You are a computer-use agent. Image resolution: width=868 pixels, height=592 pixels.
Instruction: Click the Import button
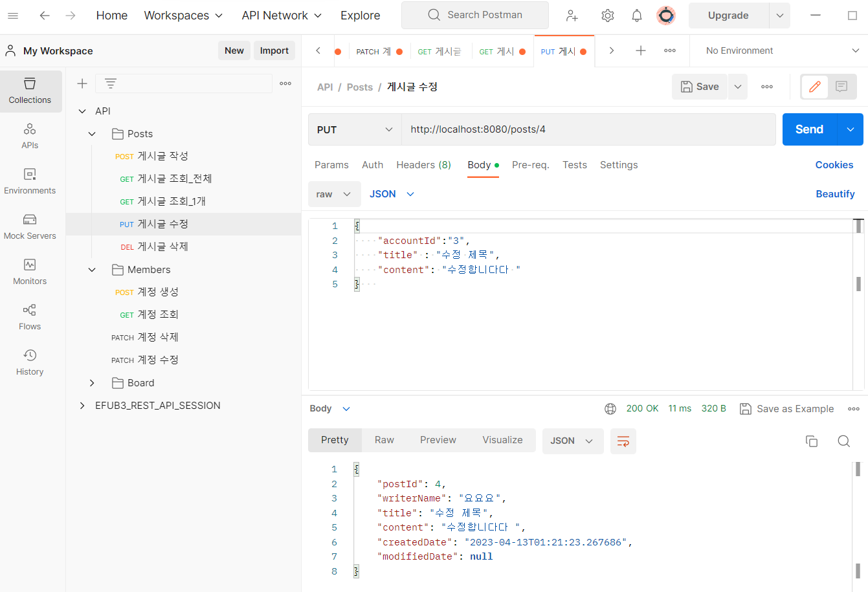click(x=274, y=50)
